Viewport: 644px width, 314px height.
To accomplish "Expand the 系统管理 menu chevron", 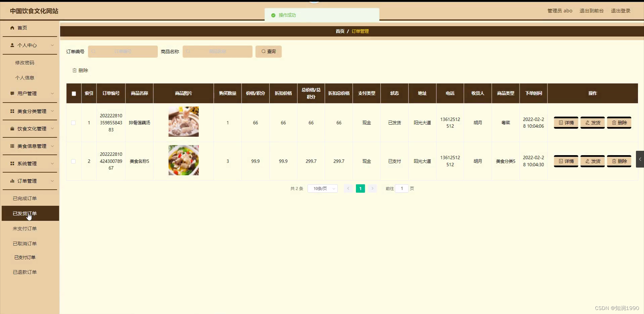I will point(53,164).
